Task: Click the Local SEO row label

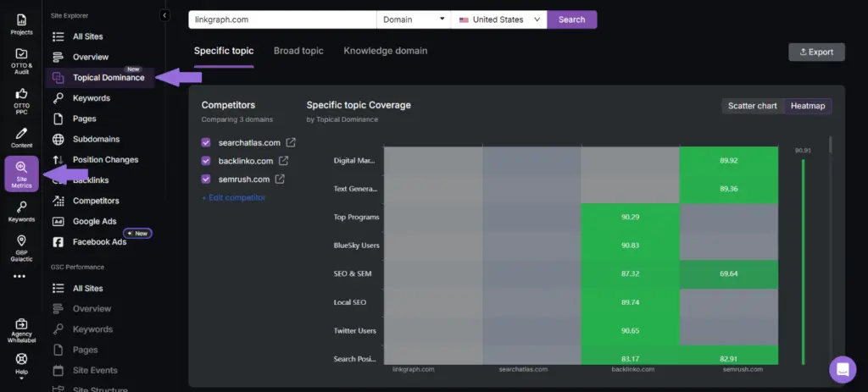Action: coord(349,302)
